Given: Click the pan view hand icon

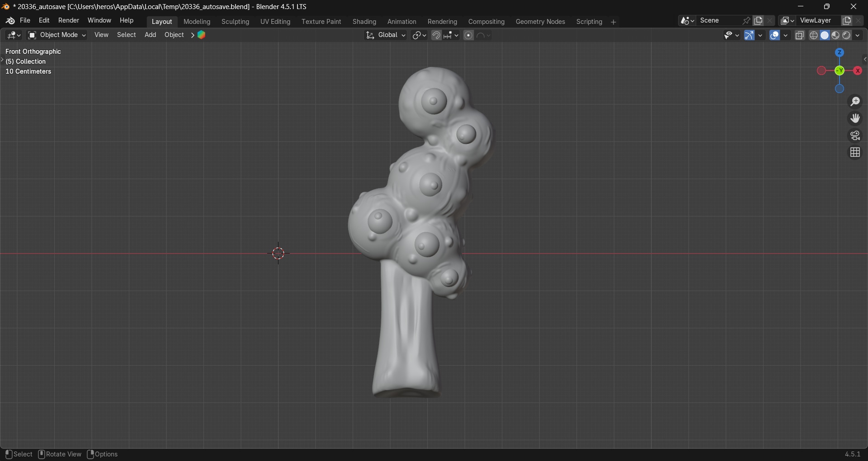Looking at the screenshot, I should point(855,118).
